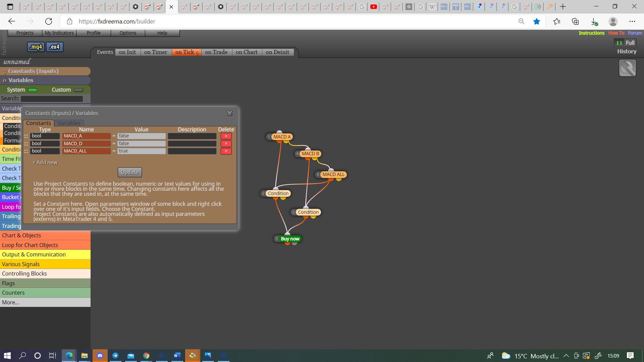Select the MACD ALL block
The image size is (644, 362).
(x=333, y=175)
